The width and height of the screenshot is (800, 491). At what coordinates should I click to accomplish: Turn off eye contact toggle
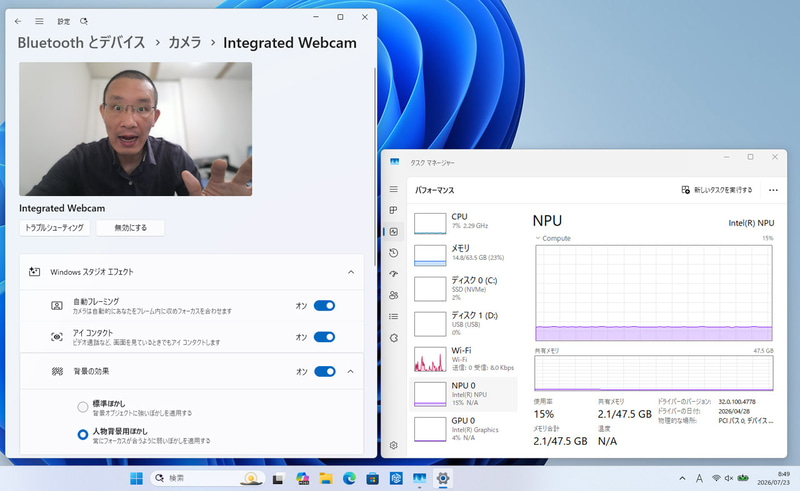tap(324, 337)
